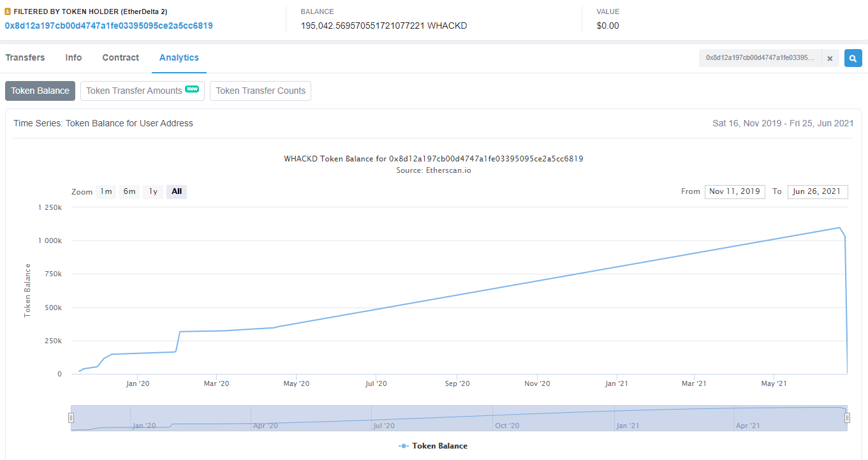This screenshot has height=460, width=868.
Task: Open the Info tab
Action: click(x=73, y=57)
